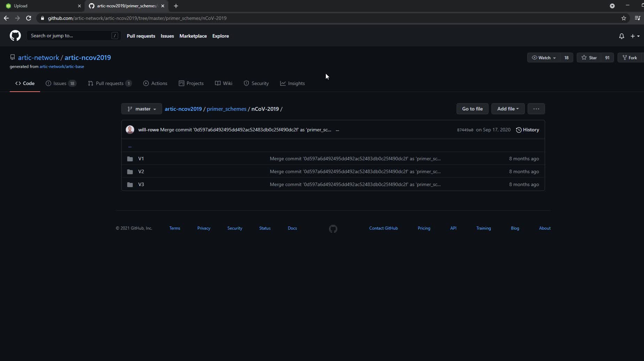Expand the commit message ellipsis

[337, 130]
